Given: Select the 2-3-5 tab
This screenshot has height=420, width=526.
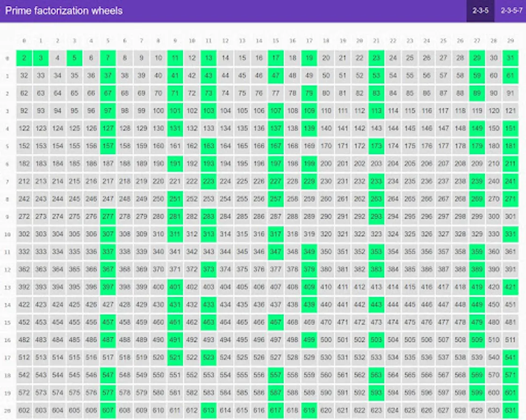Looking at the screenshot, I should click(x=479, y=10).
